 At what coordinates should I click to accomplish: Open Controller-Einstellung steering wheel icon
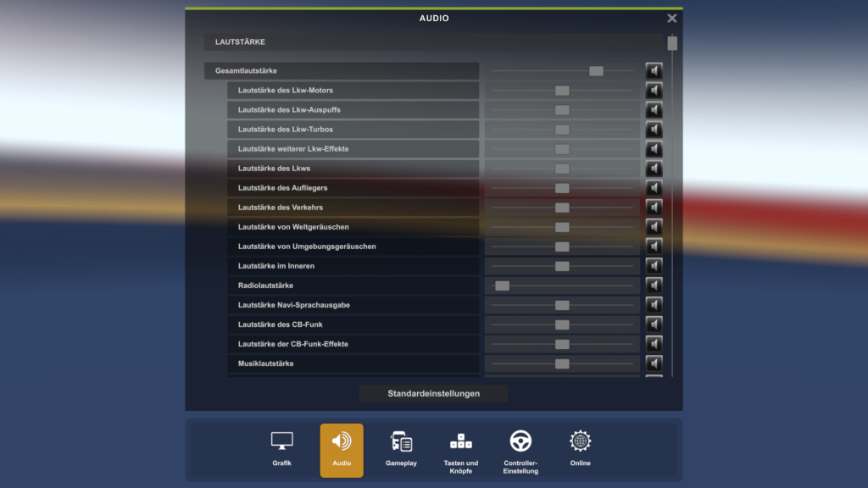pos(520,449)
